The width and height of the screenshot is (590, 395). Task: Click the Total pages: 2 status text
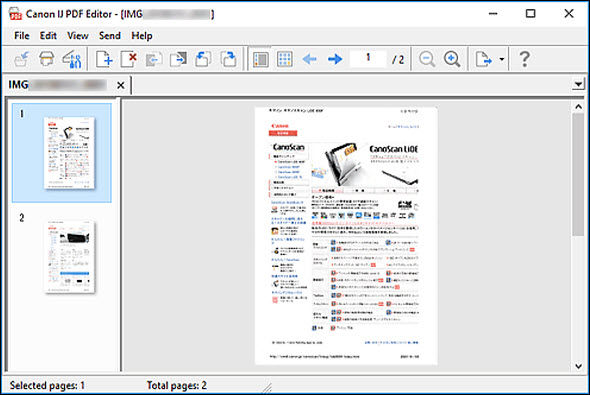[x=177, y=385]
